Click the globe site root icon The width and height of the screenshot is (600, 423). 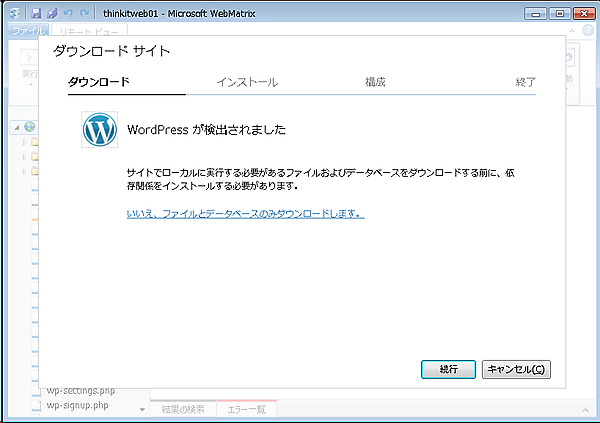coord(29,126)
